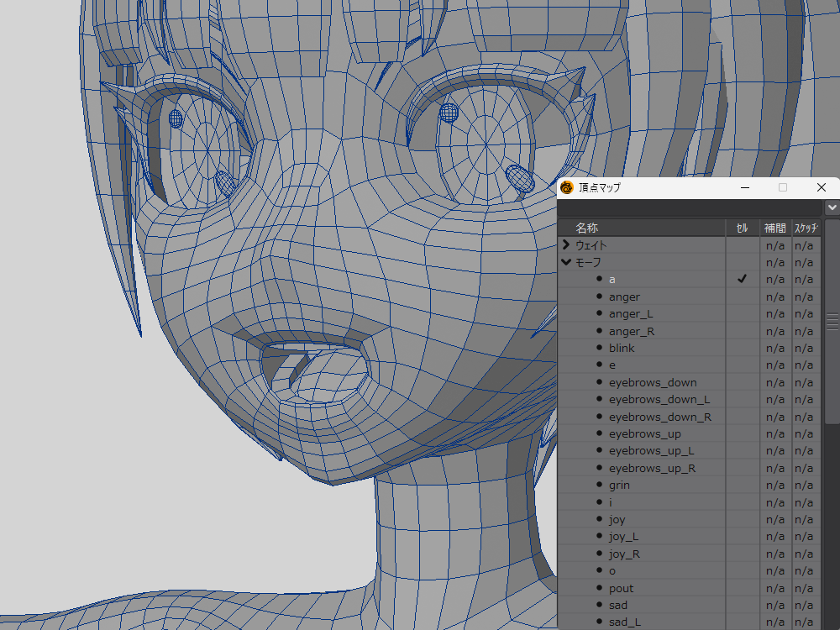Screen dimensions: 840x630
Task: Select the joy_L morph map
Action: (623, 536)
